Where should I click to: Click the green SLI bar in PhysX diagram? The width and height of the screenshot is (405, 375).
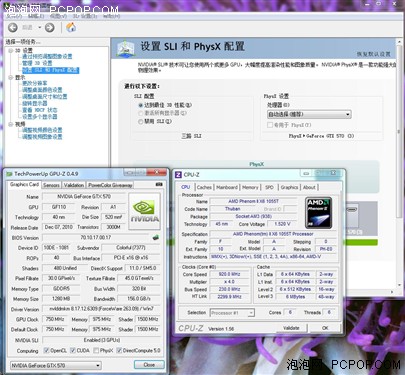point(361,242)
